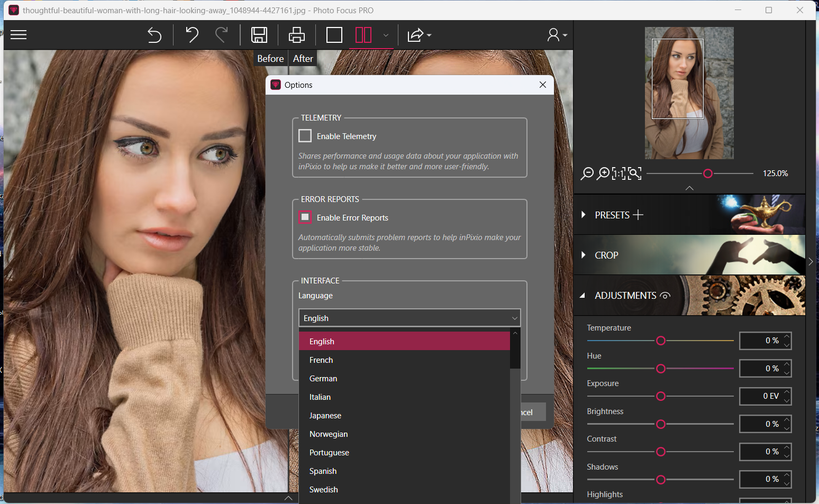The image size is (819, 504).
Task: Click the zoom out magnifier icon
Action: [587, 173]
